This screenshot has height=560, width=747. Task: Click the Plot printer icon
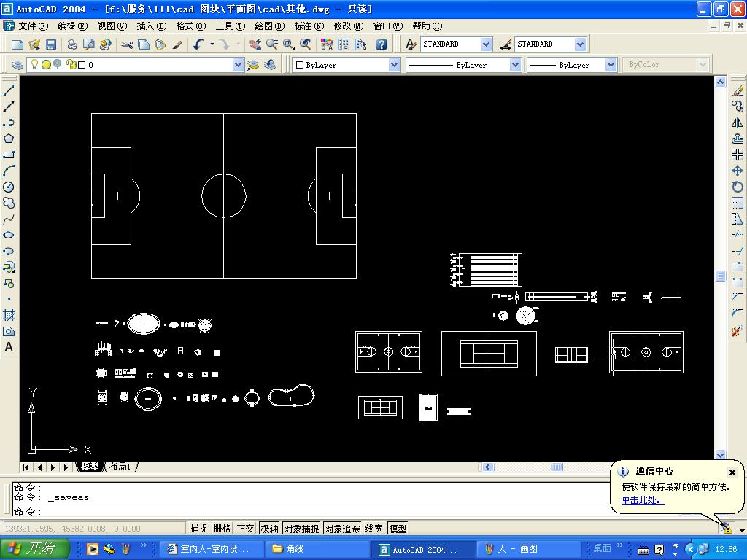pos(72,44)
